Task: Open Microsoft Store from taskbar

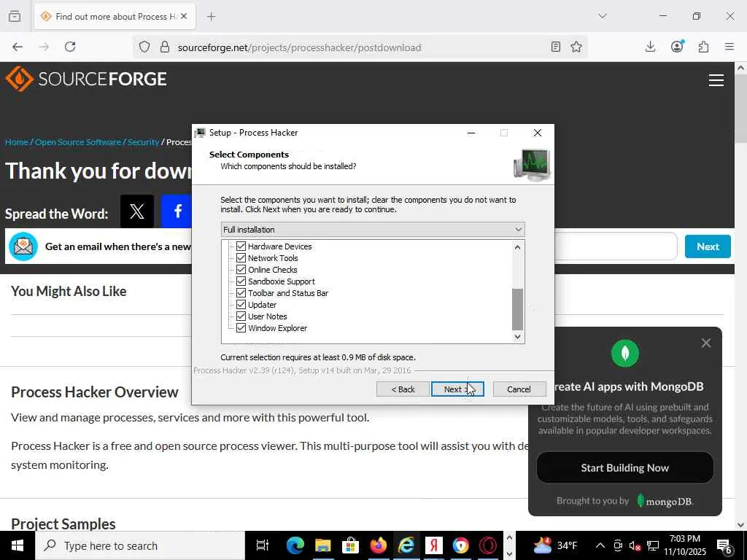Action: [x=350, y=545]
